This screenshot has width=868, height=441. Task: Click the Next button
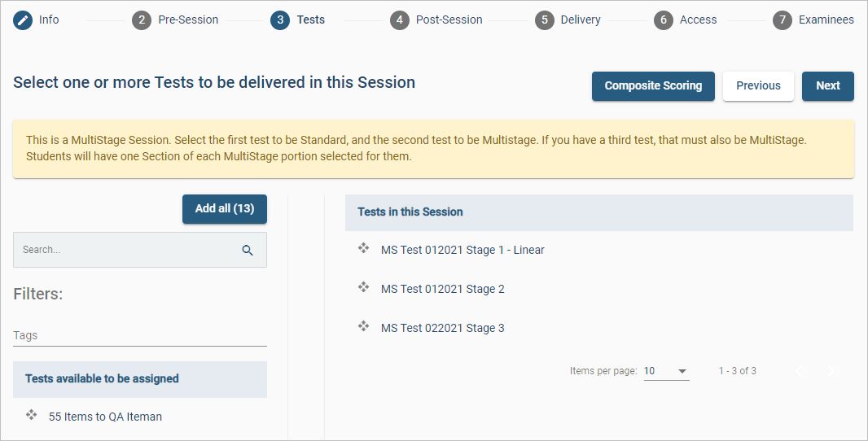click(x=827, y=85)
